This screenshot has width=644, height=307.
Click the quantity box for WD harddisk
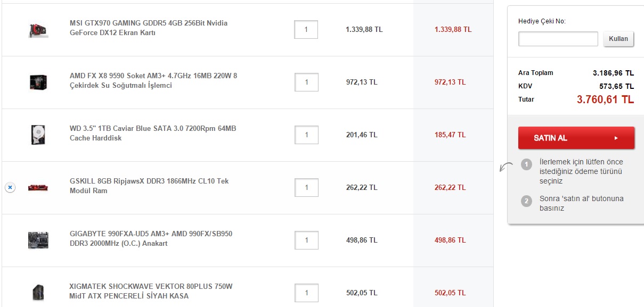(x=306, y=135)
